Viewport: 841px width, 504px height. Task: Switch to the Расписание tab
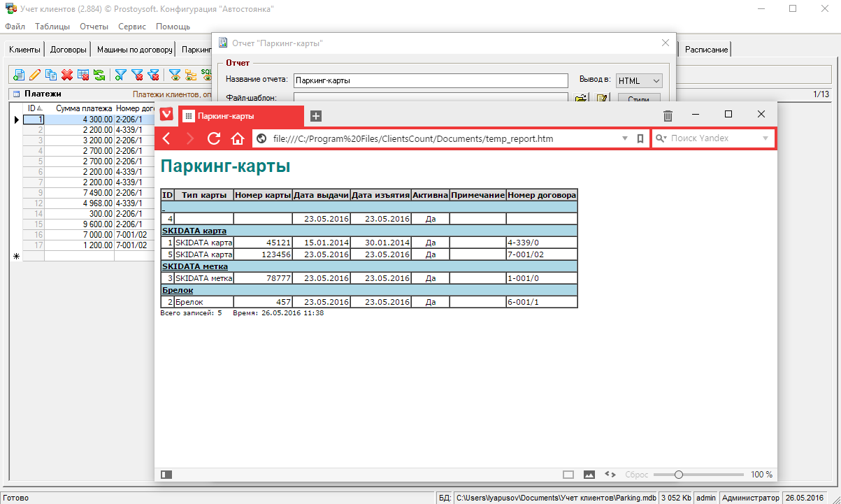[706, 50]
